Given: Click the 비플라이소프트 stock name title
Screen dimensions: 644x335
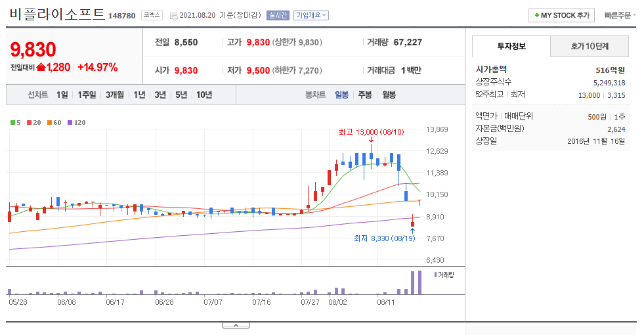Looking at the screenshot, I should click(57, 14).
